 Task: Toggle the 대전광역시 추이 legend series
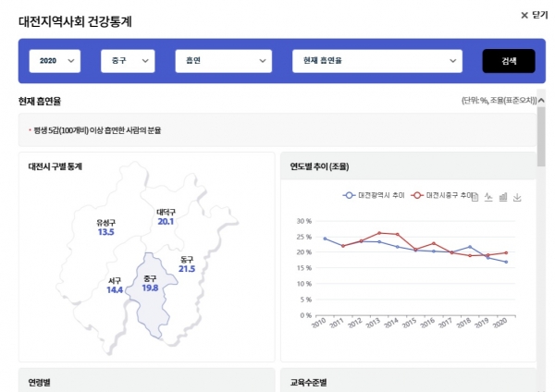pos(375,196)
